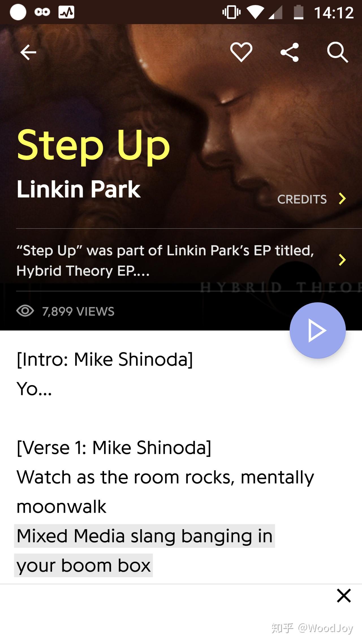The width and height of the screenshot is (362, 644).
Task: Tap highlighted lyric 'your boom box'
Action: pos(83,565)
